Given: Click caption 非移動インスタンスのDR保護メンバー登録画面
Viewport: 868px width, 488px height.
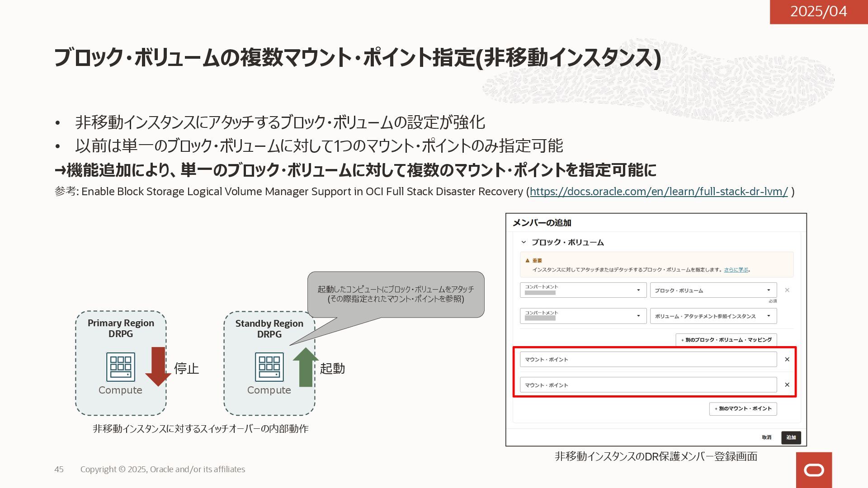Looking at the screenshot, I should [x=656, y=456].
